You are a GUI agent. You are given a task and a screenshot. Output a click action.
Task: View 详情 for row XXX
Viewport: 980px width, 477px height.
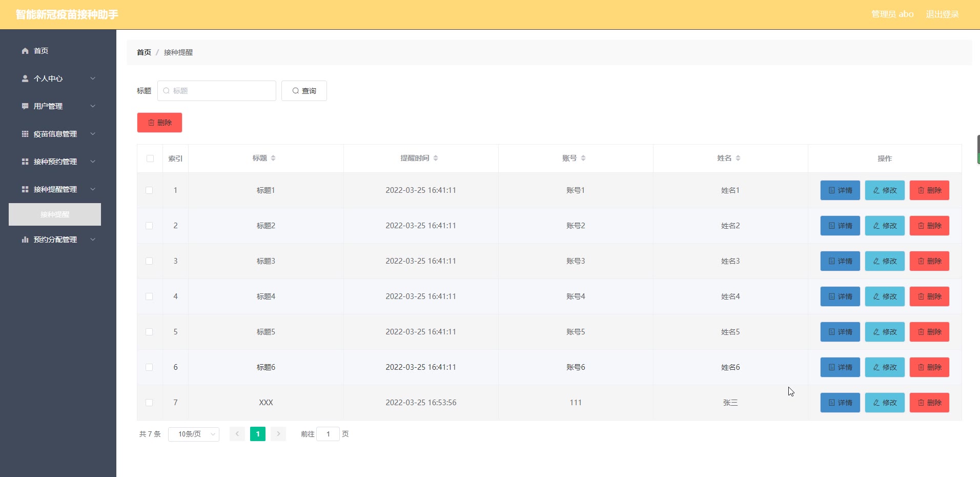(x=840, y=403)
